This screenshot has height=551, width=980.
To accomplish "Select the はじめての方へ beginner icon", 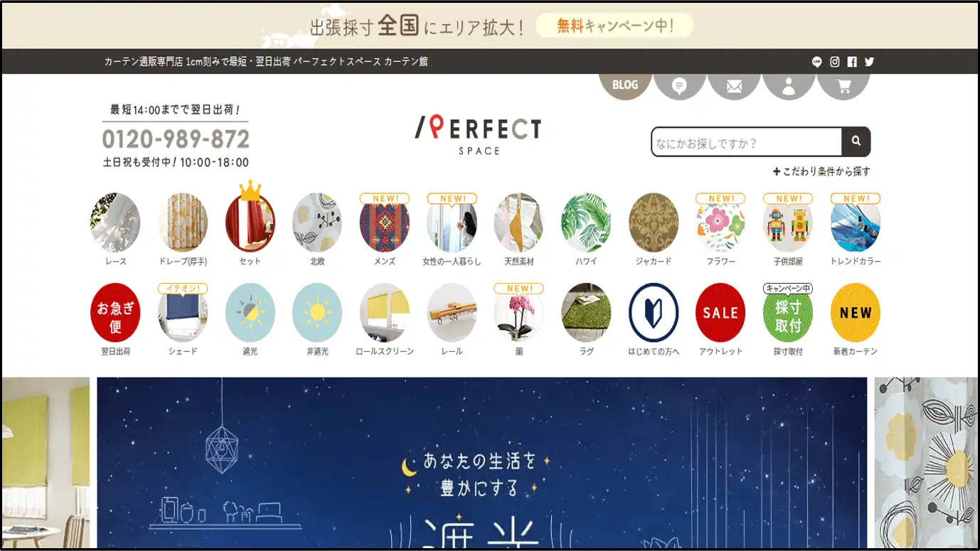I will (x=654, y=319).
